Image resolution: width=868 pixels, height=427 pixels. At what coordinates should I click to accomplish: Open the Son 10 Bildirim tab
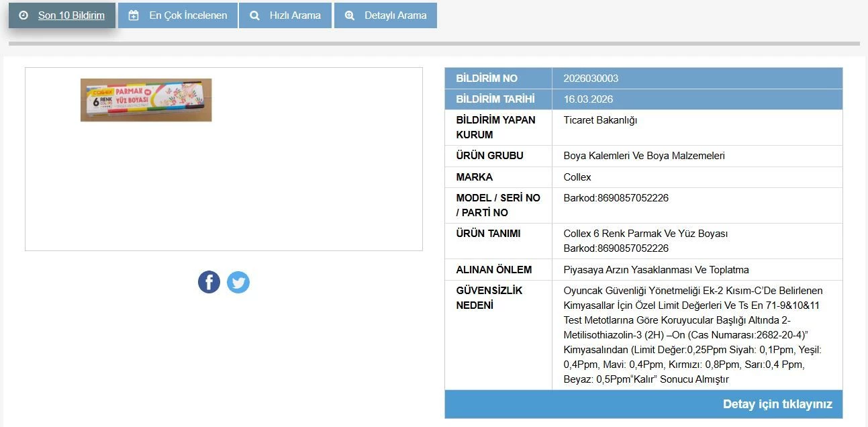point(71,15)
